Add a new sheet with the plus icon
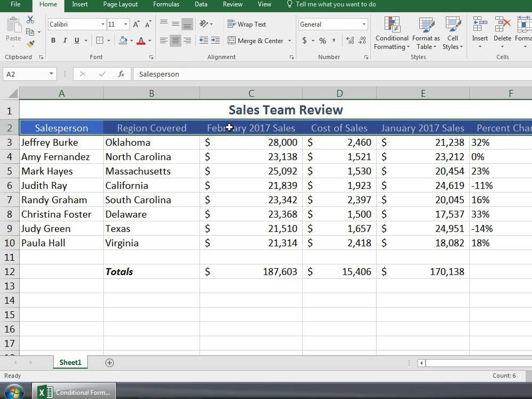The height and width of the screenshot is (399, 532). tap(110, 363)
